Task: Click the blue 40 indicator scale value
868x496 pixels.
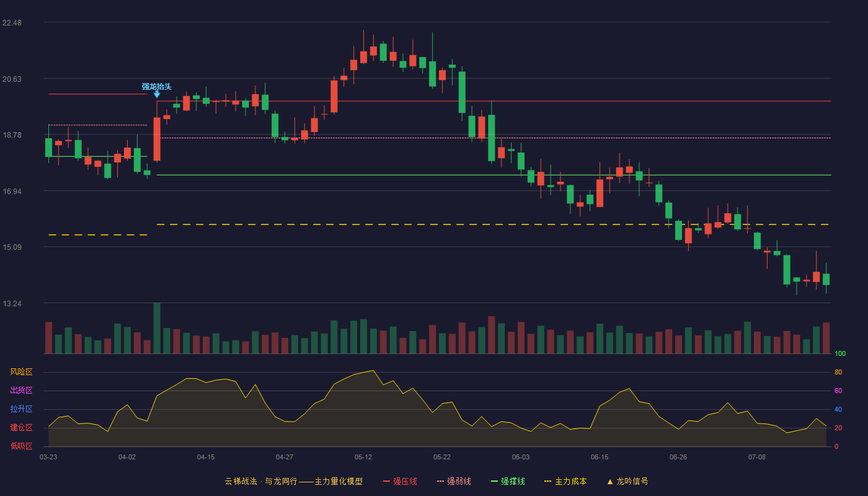Action: point(838,409)
